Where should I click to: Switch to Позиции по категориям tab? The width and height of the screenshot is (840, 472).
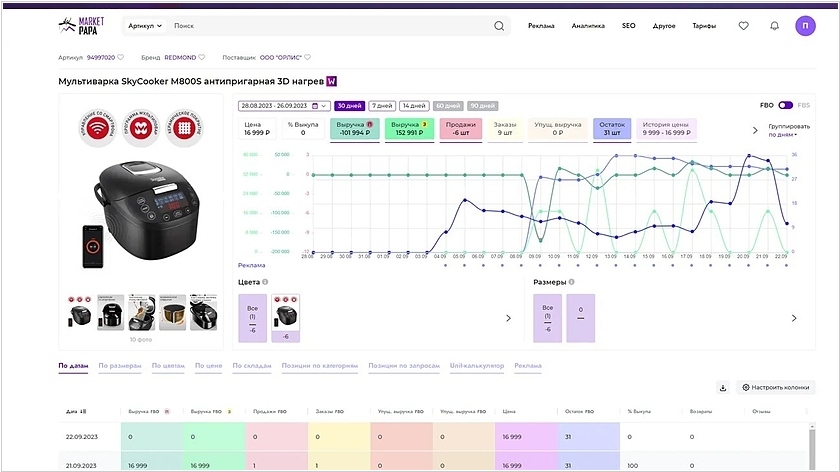(320, 366)
